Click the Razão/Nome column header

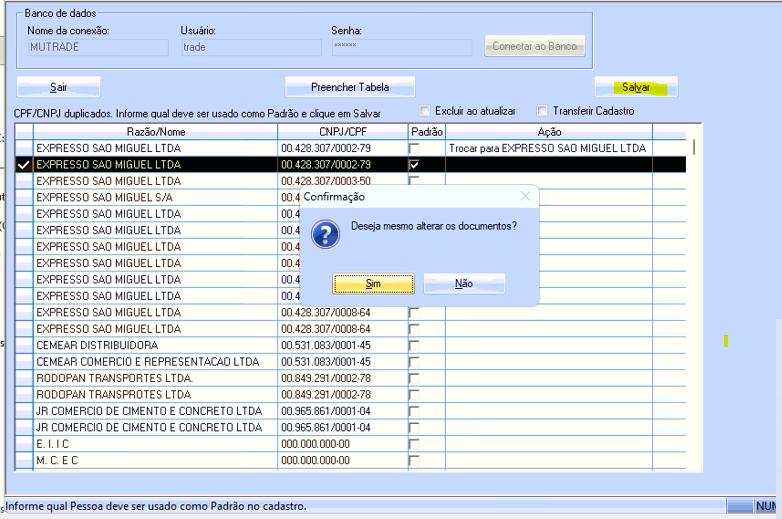click(155, 131)
